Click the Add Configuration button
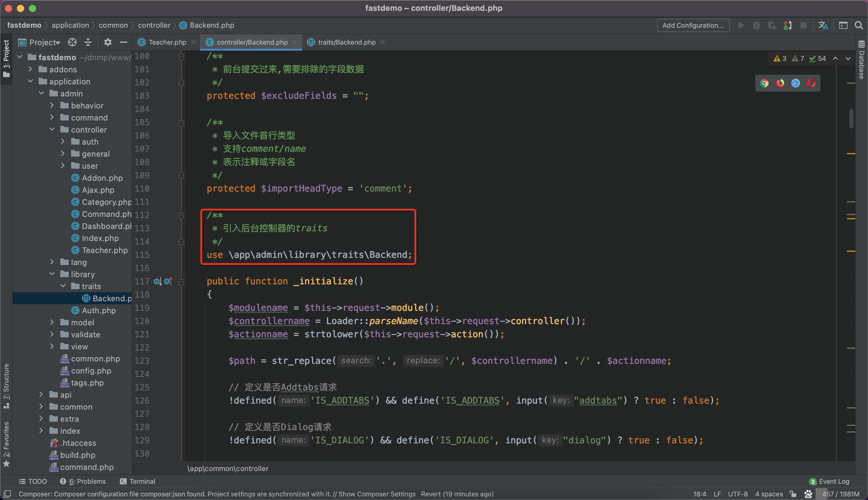 coord(693,25)
